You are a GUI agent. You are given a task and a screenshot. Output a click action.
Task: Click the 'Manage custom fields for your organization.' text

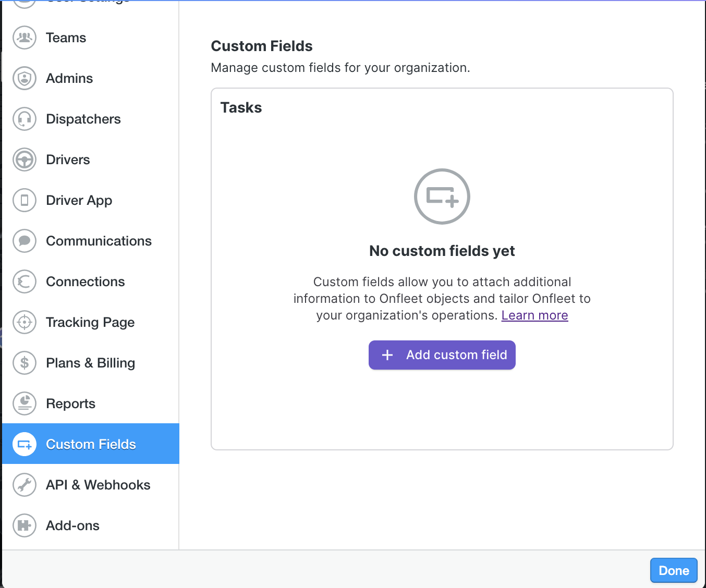click(x=340, y=68)
